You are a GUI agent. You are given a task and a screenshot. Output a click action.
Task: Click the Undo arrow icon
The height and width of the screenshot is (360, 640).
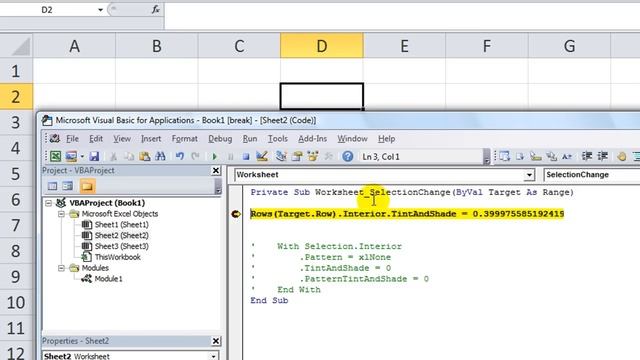tap(180, 156)
